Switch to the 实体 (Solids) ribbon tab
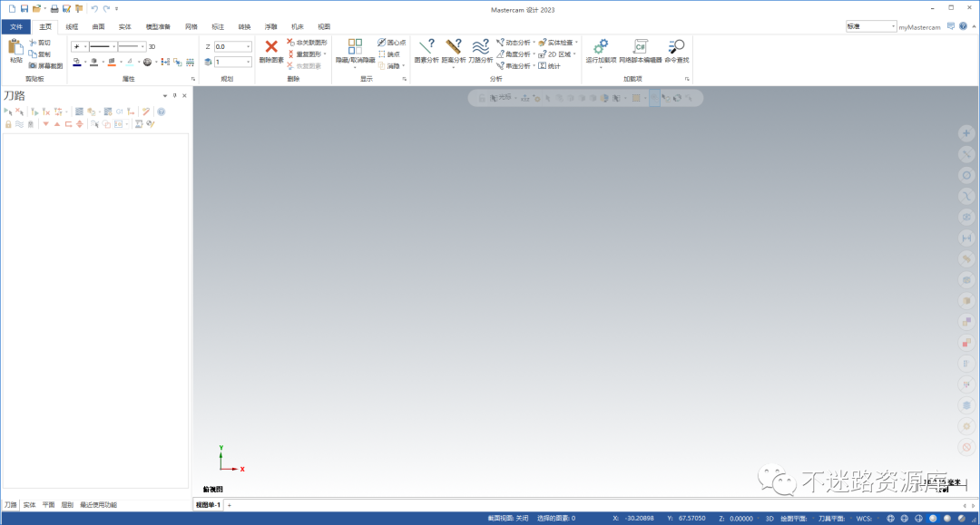The height and width of the screenshot is (525, 980). pos(125,27)
